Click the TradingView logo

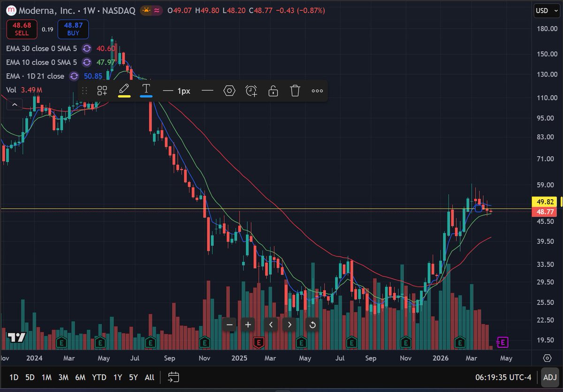pos(16,338)
